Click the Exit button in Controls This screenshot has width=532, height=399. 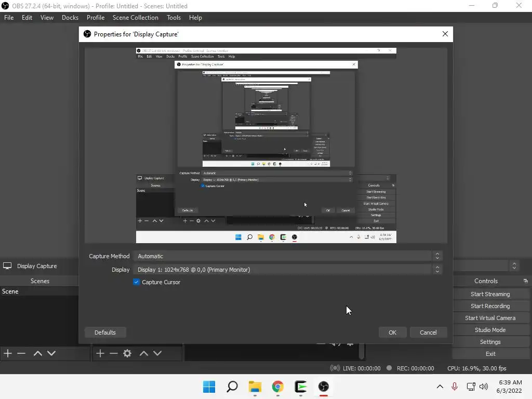click(x=490, y=353)
